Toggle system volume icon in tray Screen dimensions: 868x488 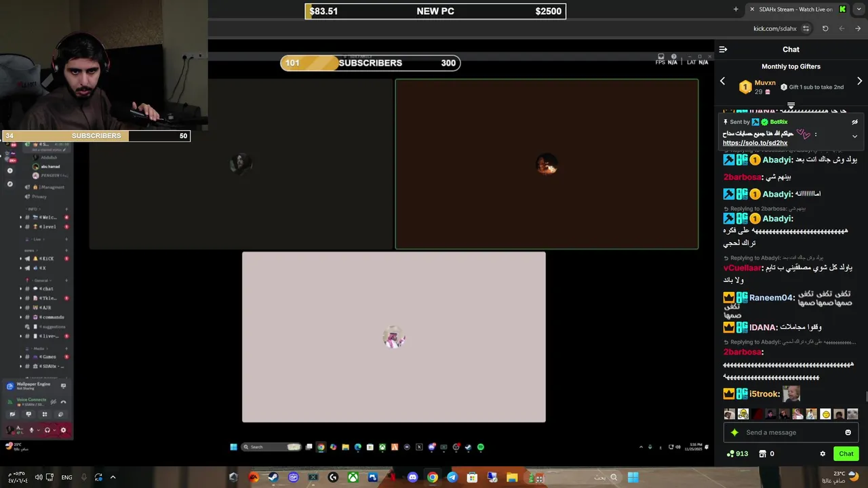[39, 477]
